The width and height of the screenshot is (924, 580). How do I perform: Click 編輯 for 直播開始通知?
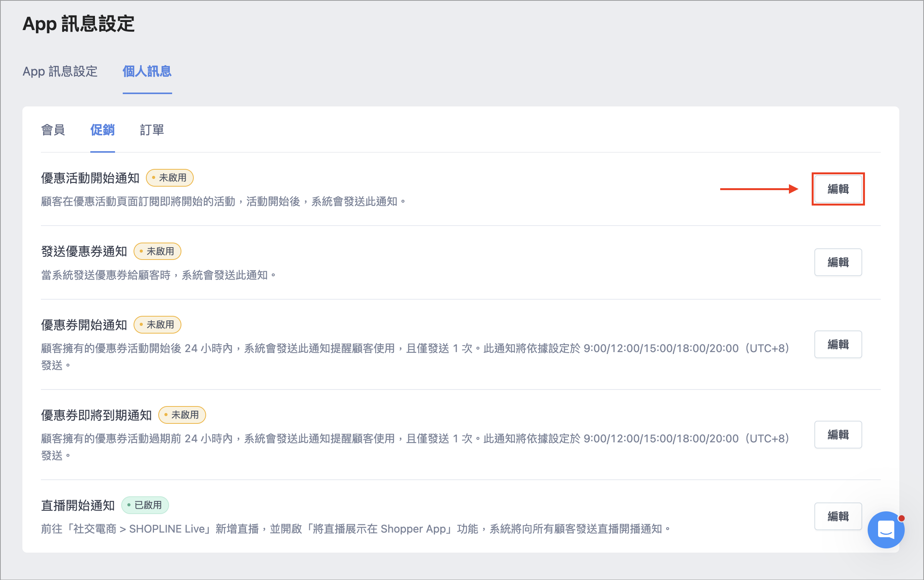(838, 516)
